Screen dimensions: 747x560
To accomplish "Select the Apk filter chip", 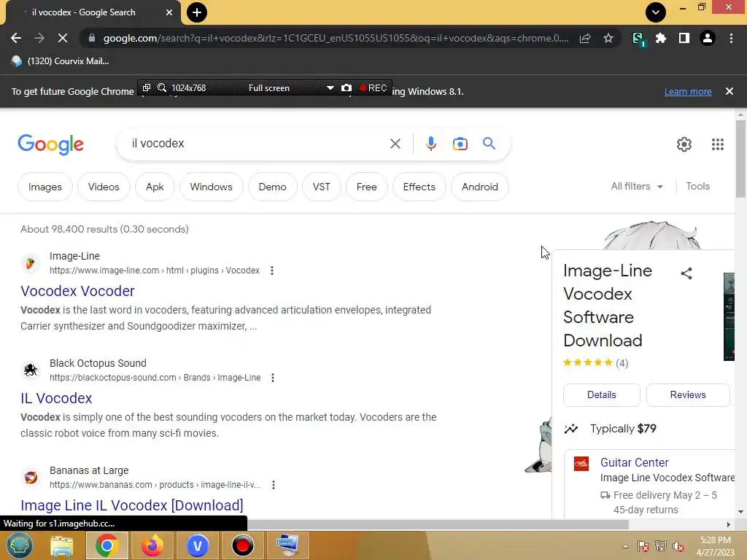I will point(155,187).
